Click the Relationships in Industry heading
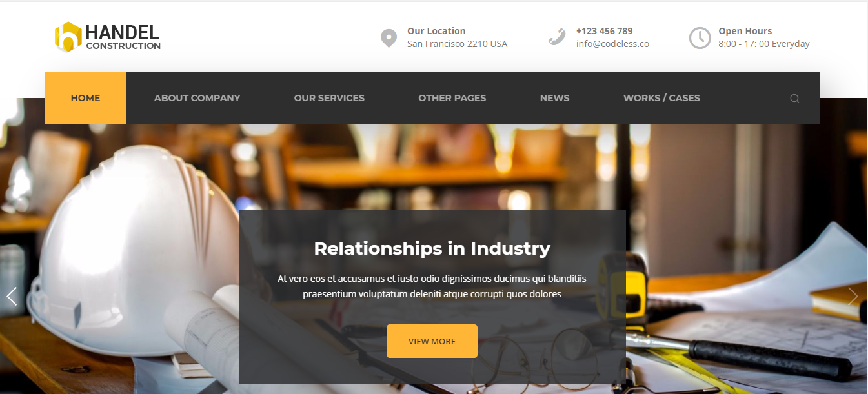 click(x=432, y=248)
